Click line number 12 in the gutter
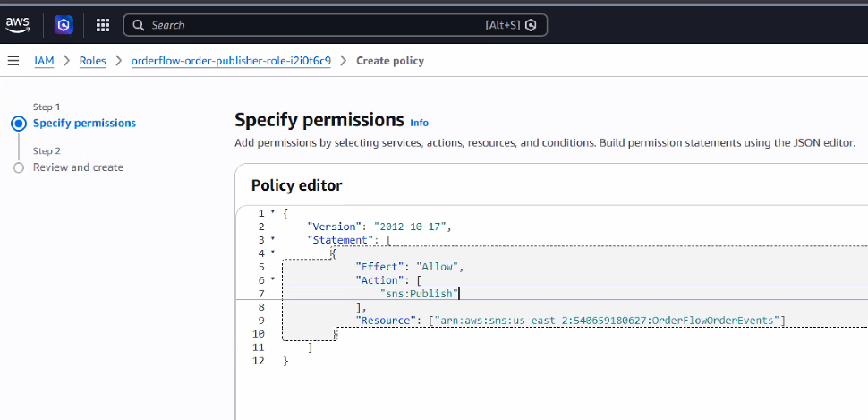 point(259,361)
